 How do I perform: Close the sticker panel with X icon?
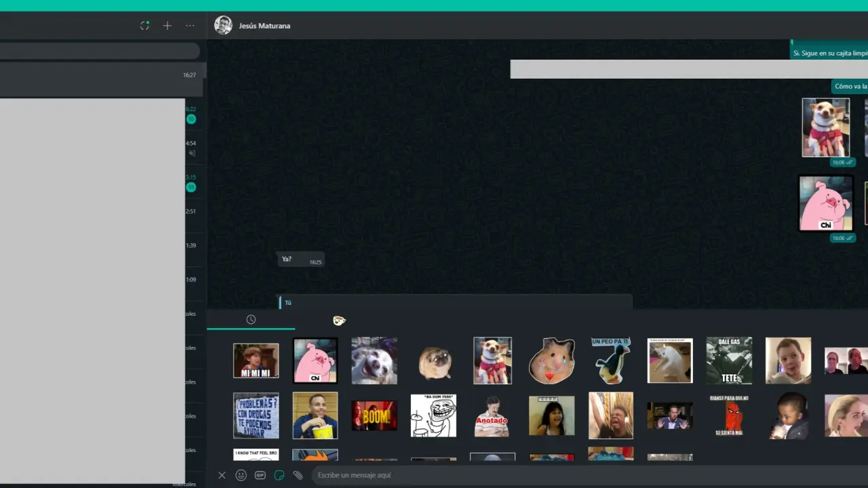[x=222, y=475]
